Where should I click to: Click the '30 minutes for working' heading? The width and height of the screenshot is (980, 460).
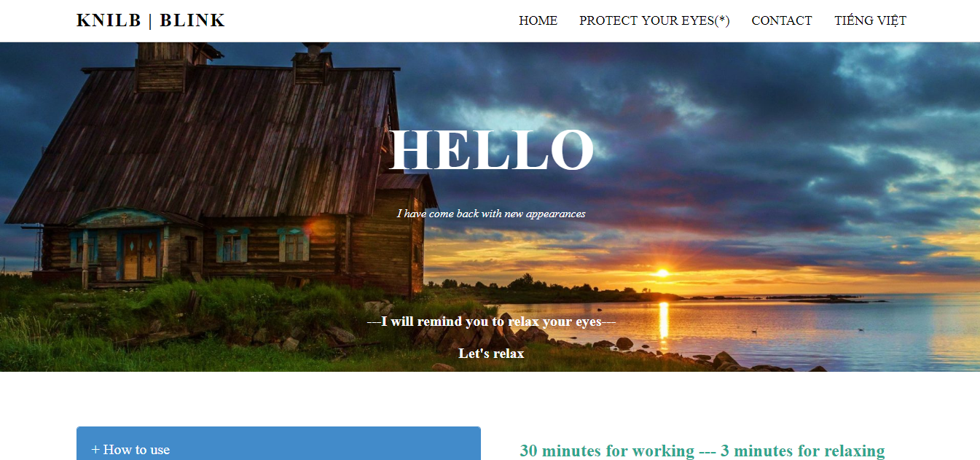[x=702, y=451]
